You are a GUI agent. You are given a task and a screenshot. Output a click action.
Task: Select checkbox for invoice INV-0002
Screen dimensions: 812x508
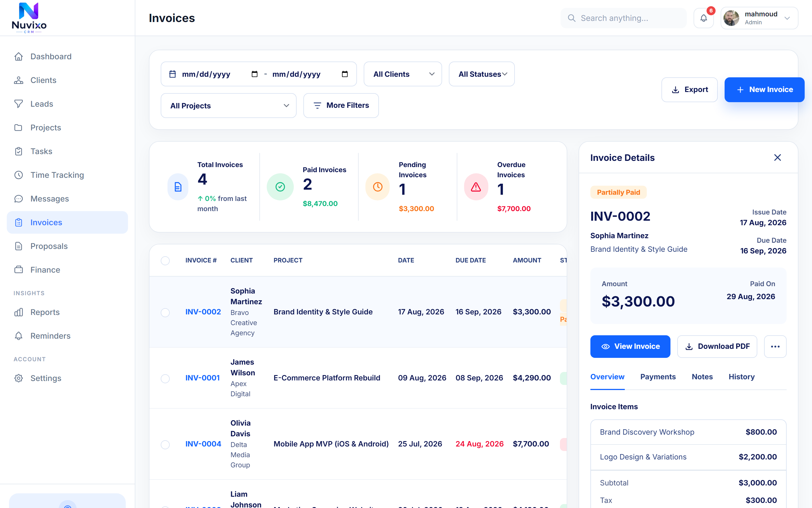click(165, 312)
